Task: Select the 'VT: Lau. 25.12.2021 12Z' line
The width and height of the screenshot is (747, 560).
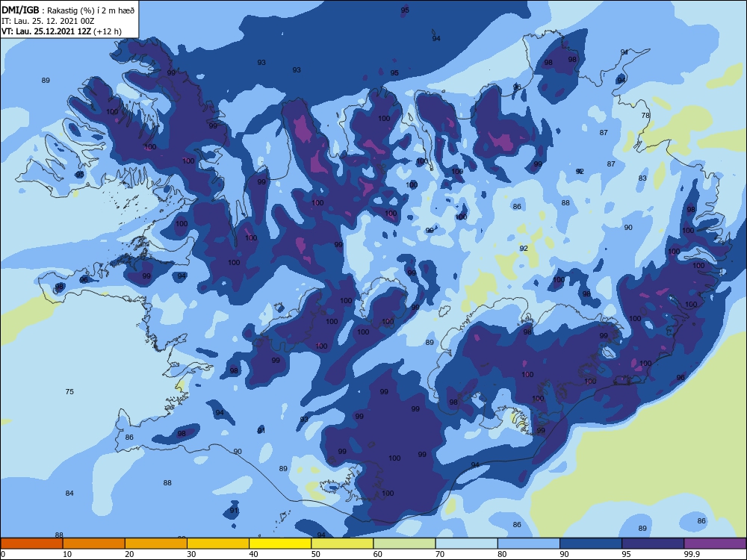Action: click(x=46, y=31)
